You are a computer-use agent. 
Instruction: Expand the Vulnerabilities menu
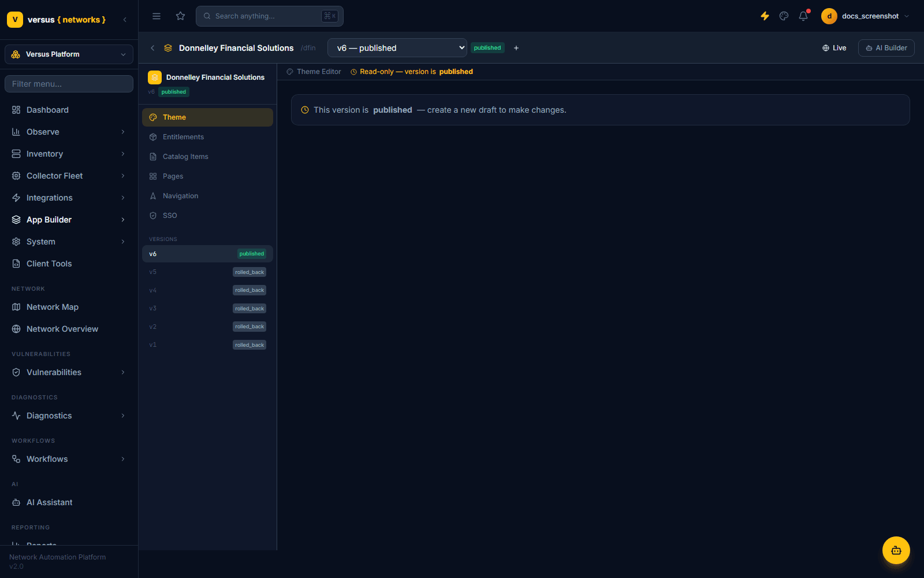(69, 372)
